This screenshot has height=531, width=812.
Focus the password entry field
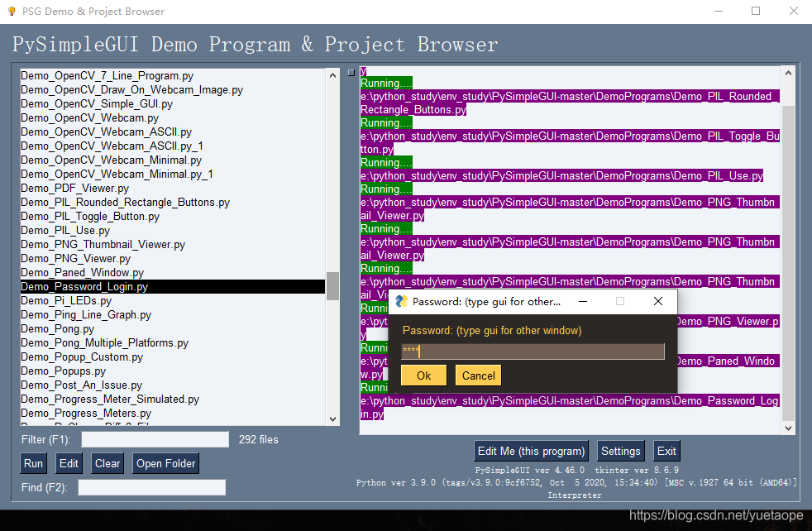[533, 352]
